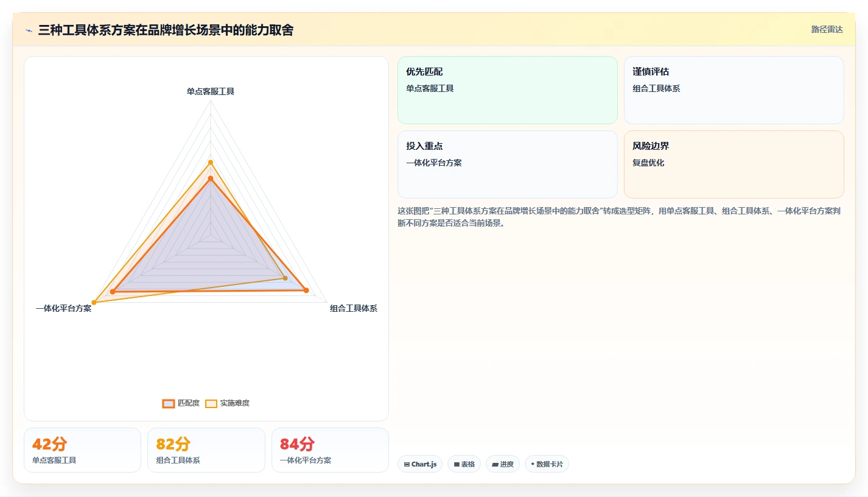Click the 82分 score card
The height and width of the screenshot is (497, 868).
pyautogui.click(x=206, y=450)
